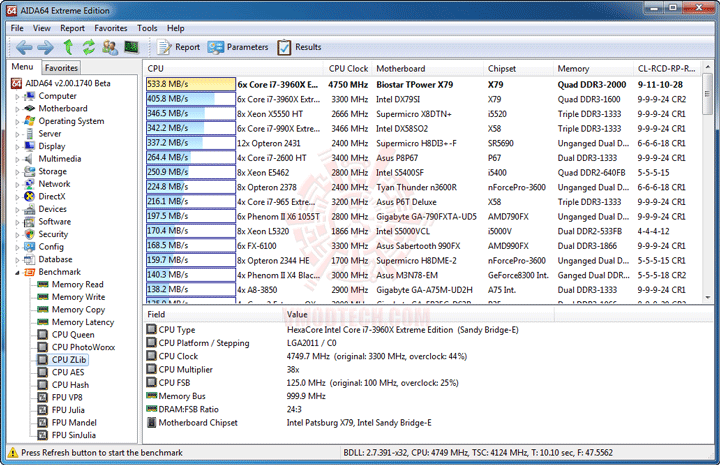Select the CPU Queen benchmark icon
The width and height of the screenshot is (720, 465).
pos(43,334)
